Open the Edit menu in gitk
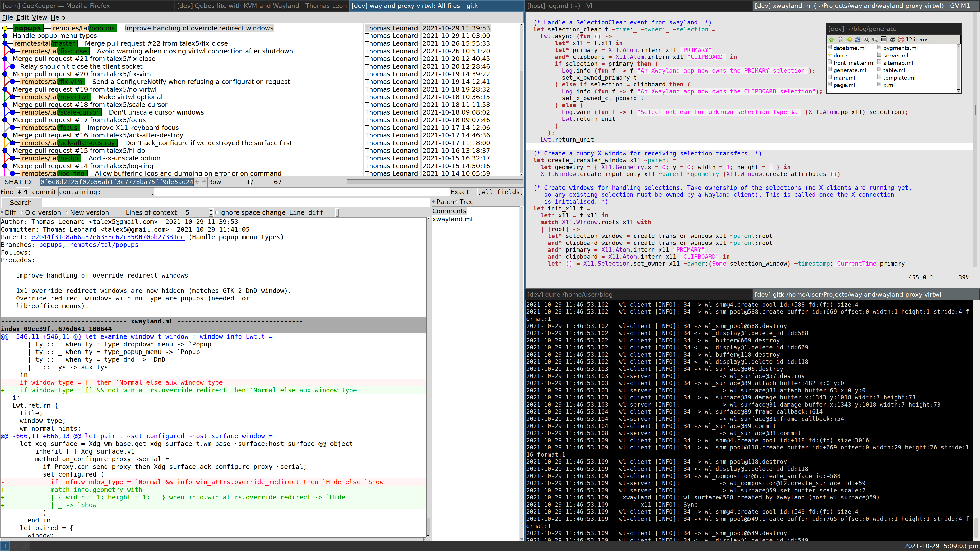Screen dimensions: 980x551 click(x=22, y=18)
